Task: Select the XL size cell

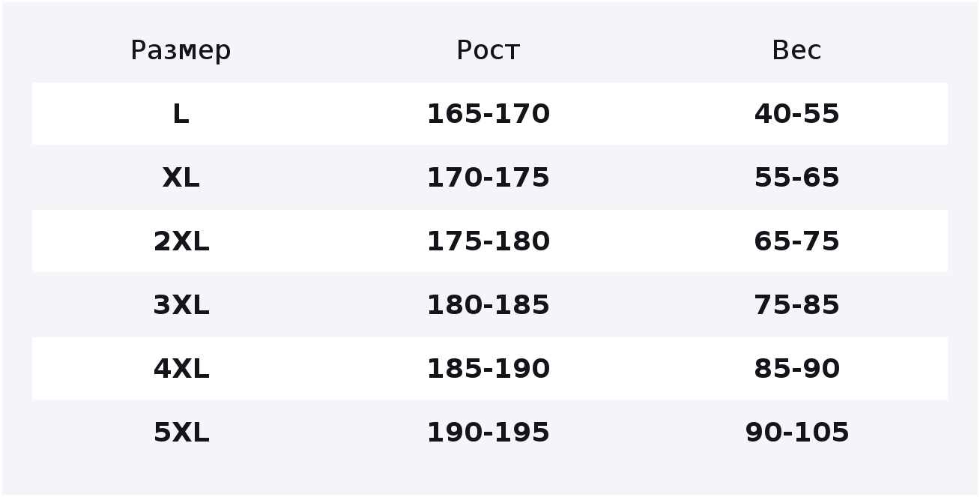Action: click(181, 178)
